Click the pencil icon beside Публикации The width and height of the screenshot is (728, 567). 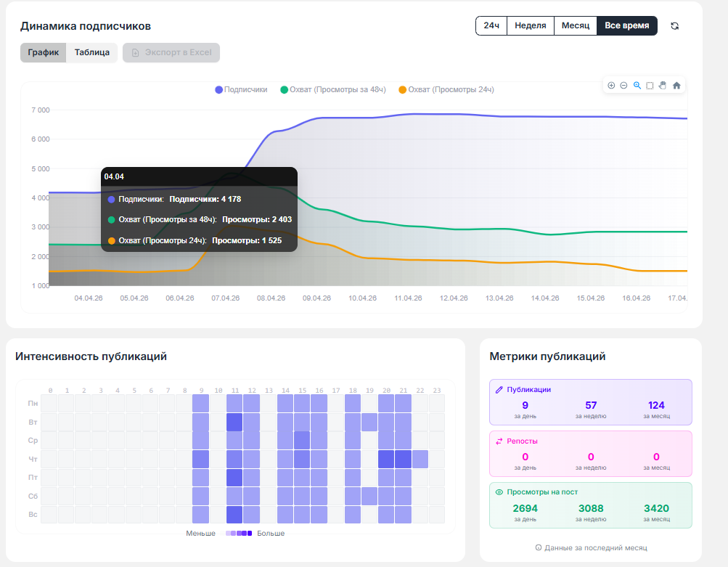(x=499, y=389)
